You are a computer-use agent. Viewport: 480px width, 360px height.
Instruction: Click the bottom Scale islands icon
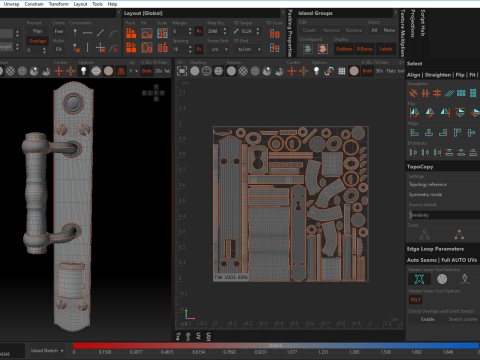click(162, 48)
